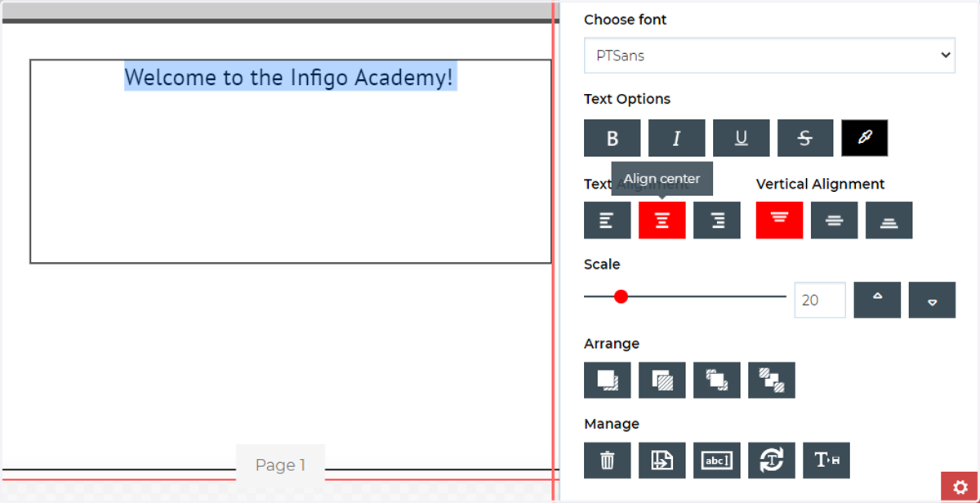Select the Align center button

(x=662, y=220)
